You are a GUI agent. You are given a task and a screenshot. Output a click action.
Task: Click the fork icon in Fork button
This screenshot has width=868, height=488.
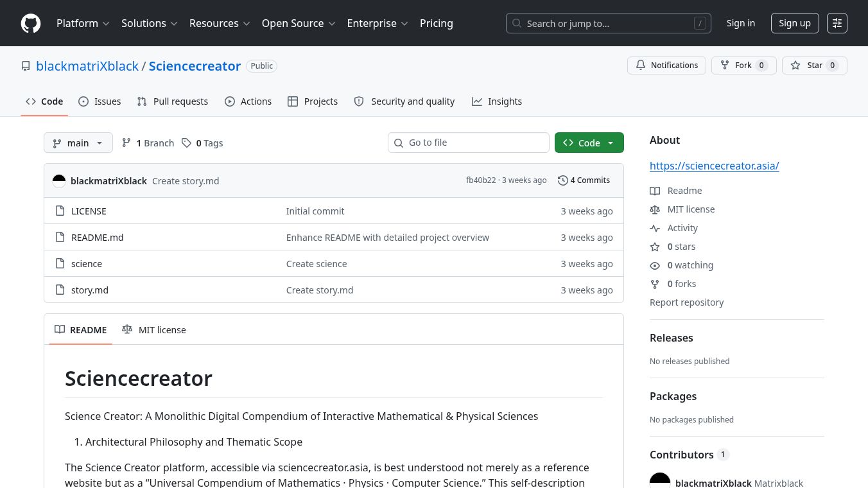pyautogui.click(x=725, y=65)
